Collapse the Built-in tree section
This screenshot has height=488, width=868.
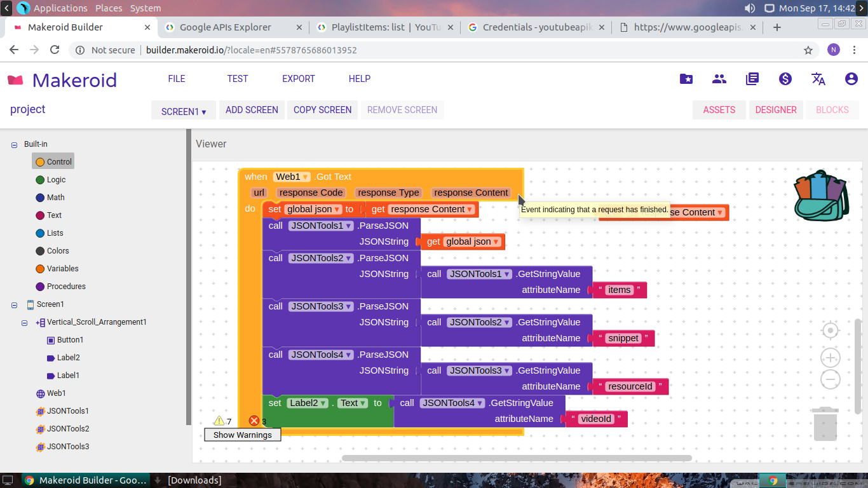14,145
